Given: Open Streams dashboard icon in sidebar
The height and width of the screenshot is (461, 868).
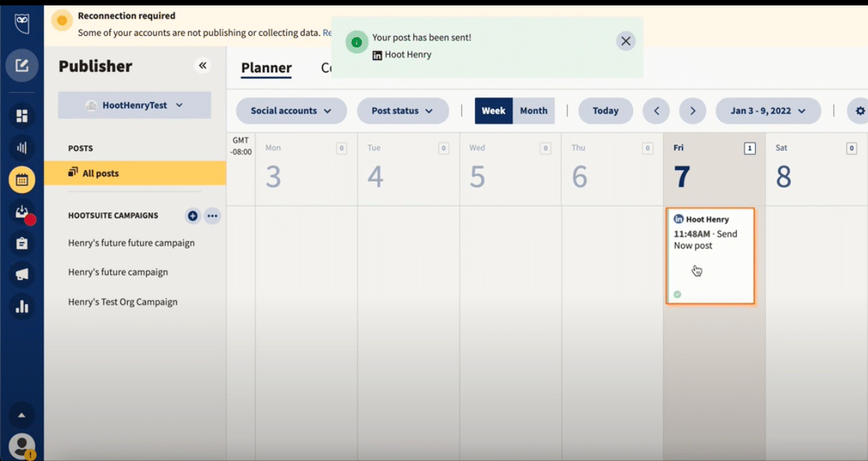Looking at the screenshot, I should pos(22,116).
